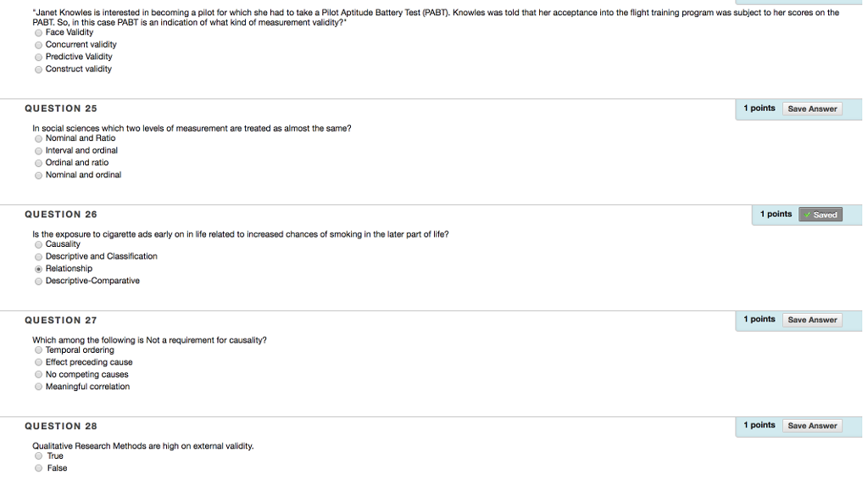Save Answer for Question 28
868x497 pixels.
(811, 426)
